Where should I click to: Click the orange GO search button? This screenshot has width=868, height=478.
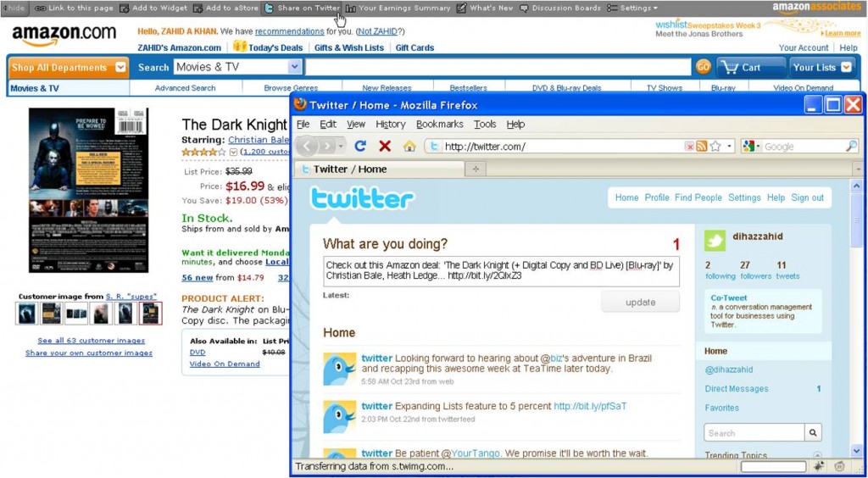[x=703, y=68]
